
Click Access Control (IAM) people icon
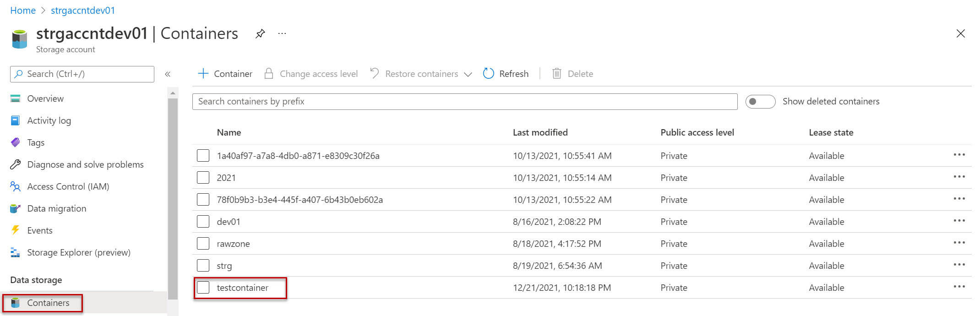tap(16, 186)
